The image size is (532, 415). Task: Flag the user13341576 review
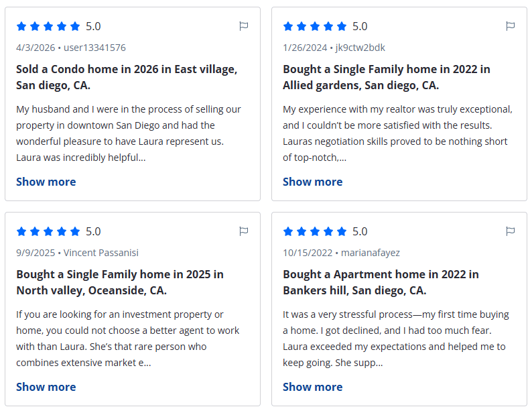[243, 26]
